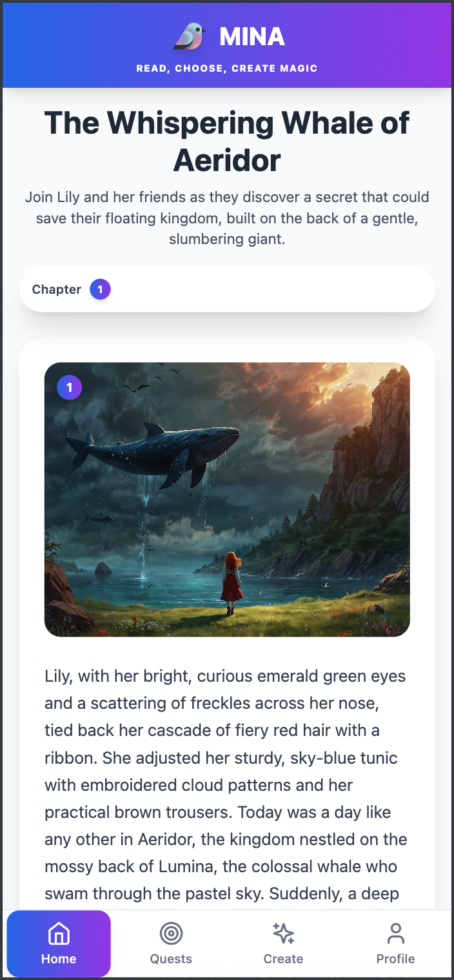Open the whale illustration thumbnail

coord(226,499)
